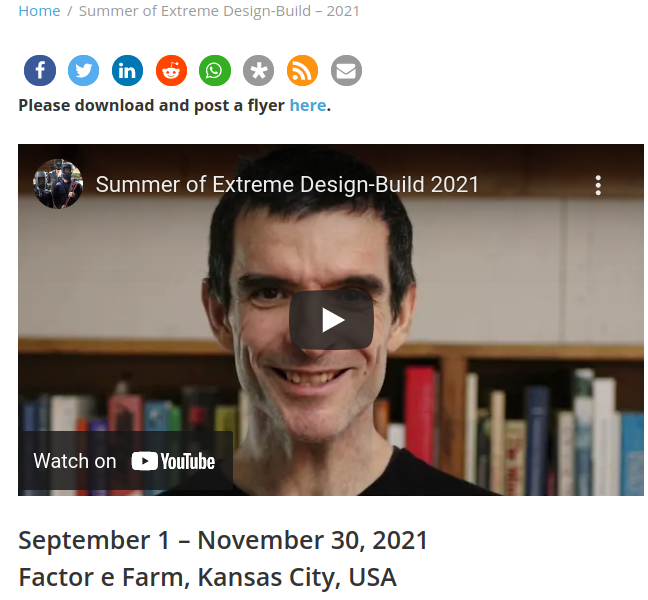Viewport: 648px width, 600px height.
Task: Share page via Facebook icon
Action: [x=40, y=71]
